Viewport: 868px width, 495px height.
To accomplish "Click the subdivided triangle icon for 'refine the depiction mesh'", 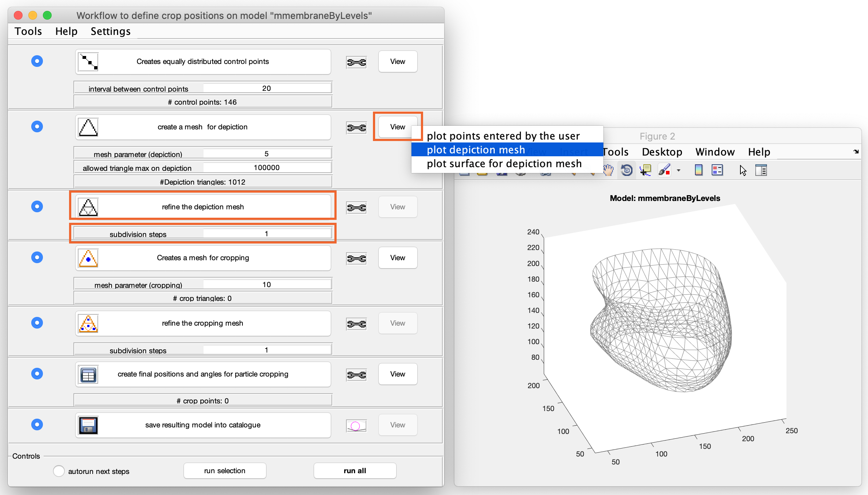I will pyautogui.click(x=88, y=207).
